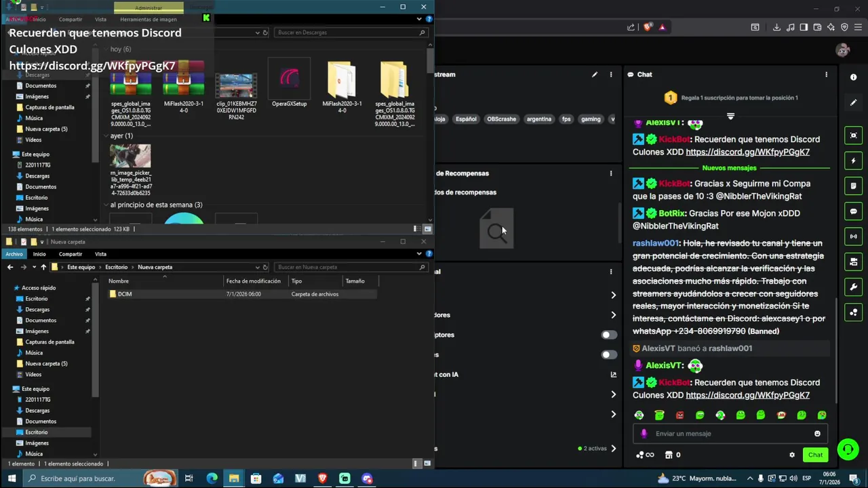The width and height of the screenshot is (868, 488).
Task: Open the Brave Shields lion icon
Action: pos(648,27)
